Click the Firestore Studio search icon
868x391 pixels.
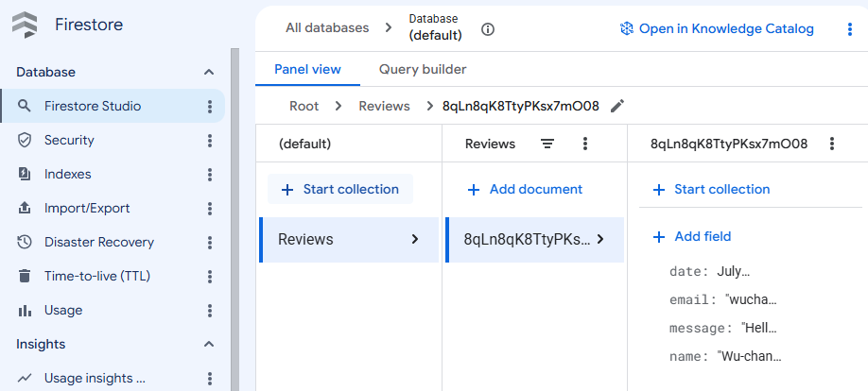[25, 106]
